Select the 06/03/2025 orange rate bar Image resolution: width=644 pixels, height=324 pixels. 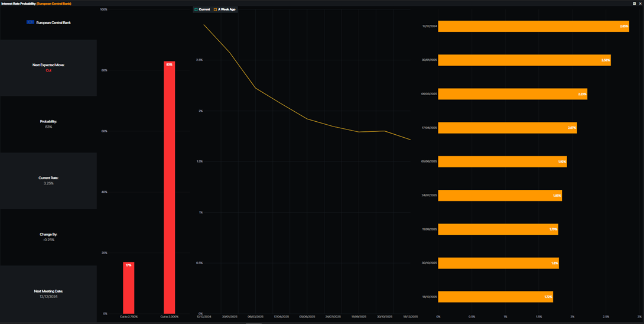513,94
